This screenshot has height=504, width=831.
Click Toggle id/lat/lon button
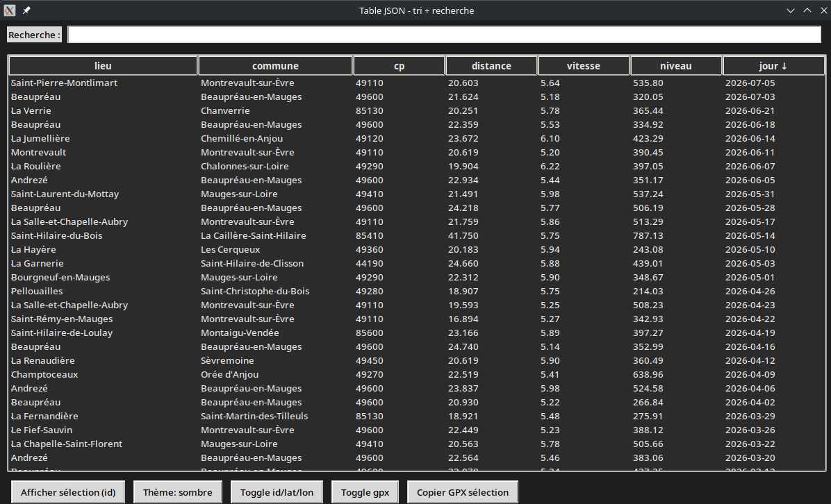click(277, 492)
